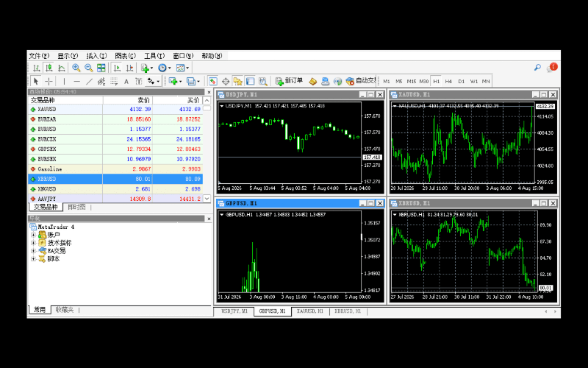
Task: Zoom out on the chart
Action: click(x=88, y=68)
